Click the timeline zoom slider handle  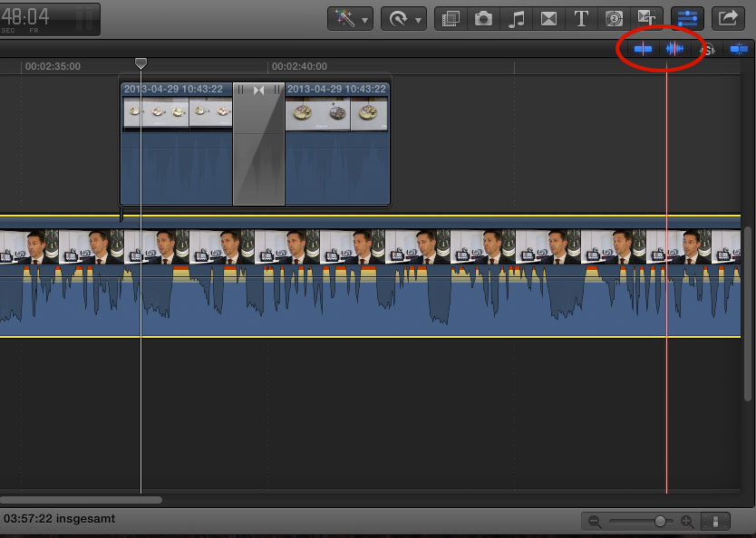(661, 522)
